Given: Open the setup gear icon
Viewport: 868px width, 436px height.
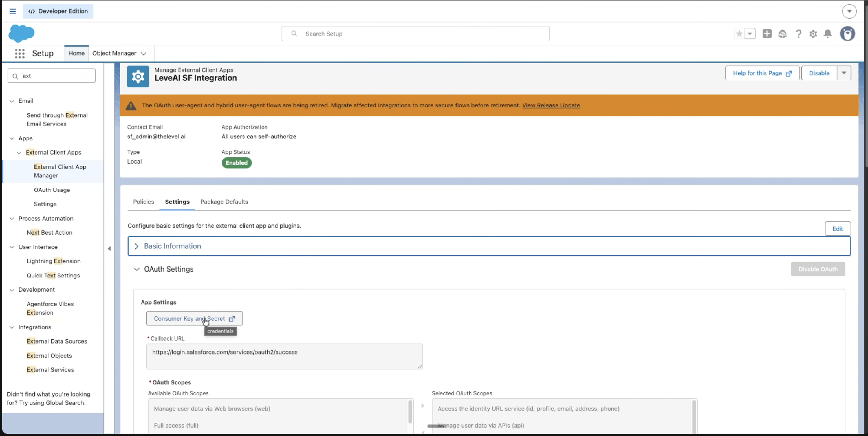Looking at the screenshot, I should [813, 34].
